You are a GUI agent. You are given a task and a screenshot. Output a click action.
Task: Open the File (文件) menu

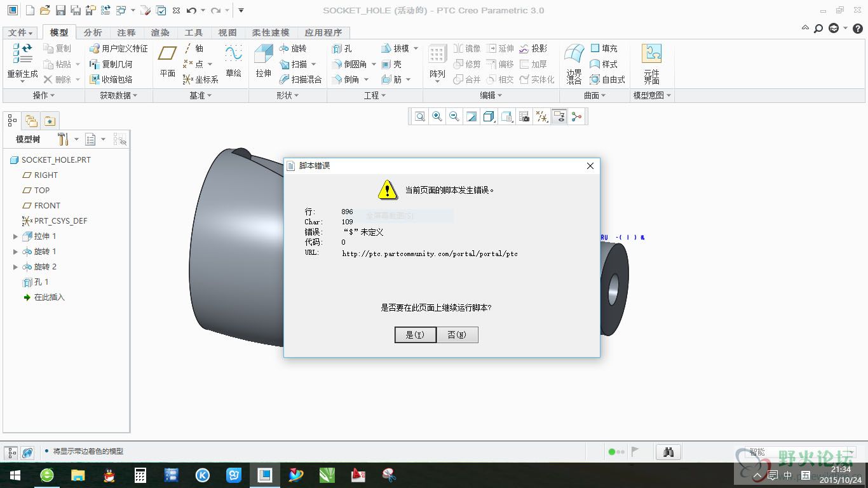coord(21,32)
